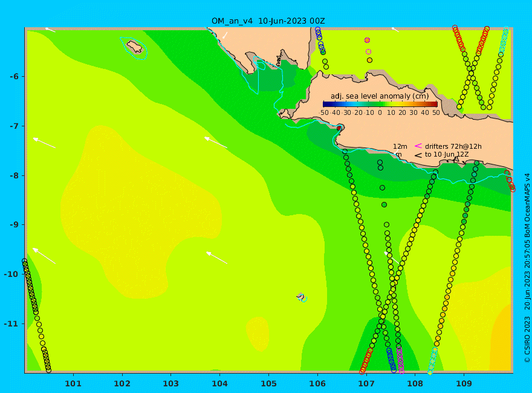Click latitude axis label '-10'
This screenshot has height=393, width=532.
[12, 274]
